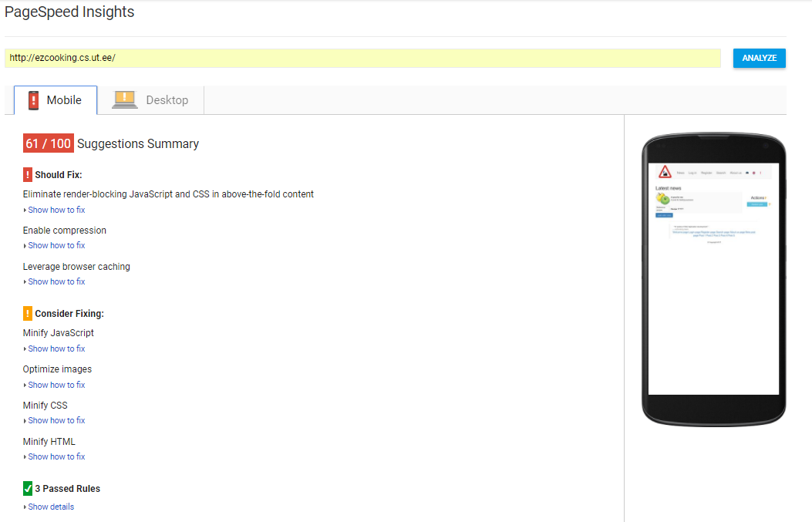The height and width of the screenshot is (522, 812).
Task: Click the PageSpeed Insights title
Action: point(69,12)
